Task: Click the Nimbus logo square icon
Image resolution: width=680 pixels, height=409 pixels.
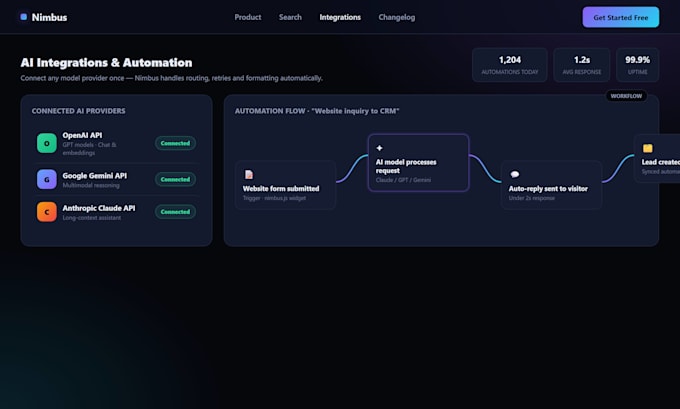Action: tap(24, 17)
